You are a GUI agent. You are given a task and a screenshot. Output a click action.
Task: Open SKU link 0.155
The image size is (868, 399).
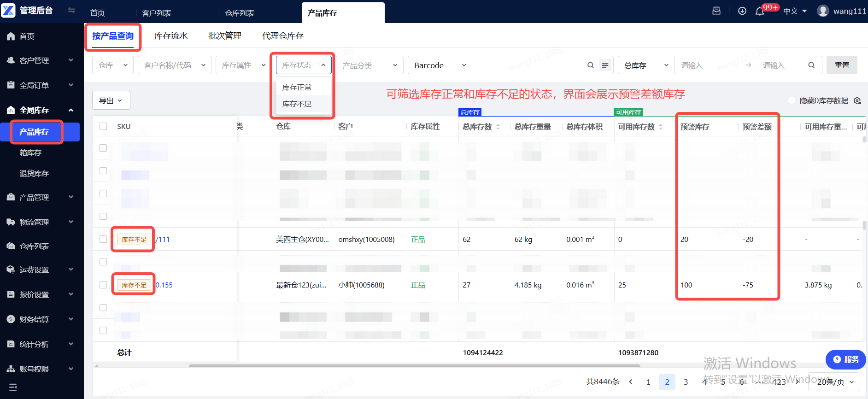click(164, 285)
